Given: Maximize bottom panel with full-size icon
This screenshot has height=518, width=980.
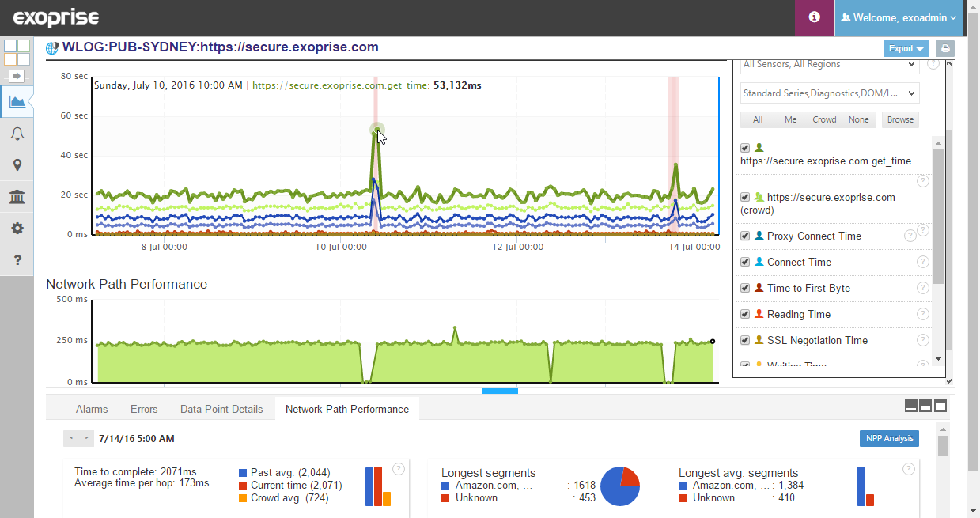Looking at the screenshot, I should (x=940, y=406).
